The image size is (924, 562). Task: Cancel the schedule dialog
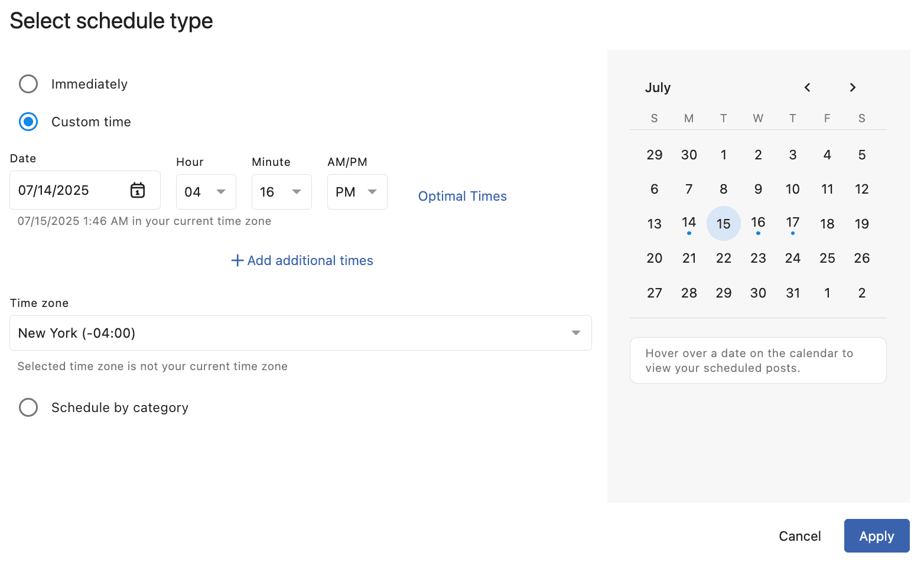click(x=800, y=535)
